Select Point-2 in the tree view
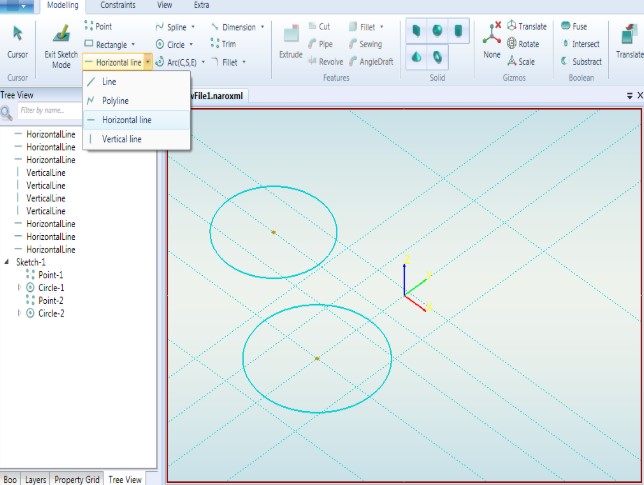644x485 pixels. click(50, 301)
